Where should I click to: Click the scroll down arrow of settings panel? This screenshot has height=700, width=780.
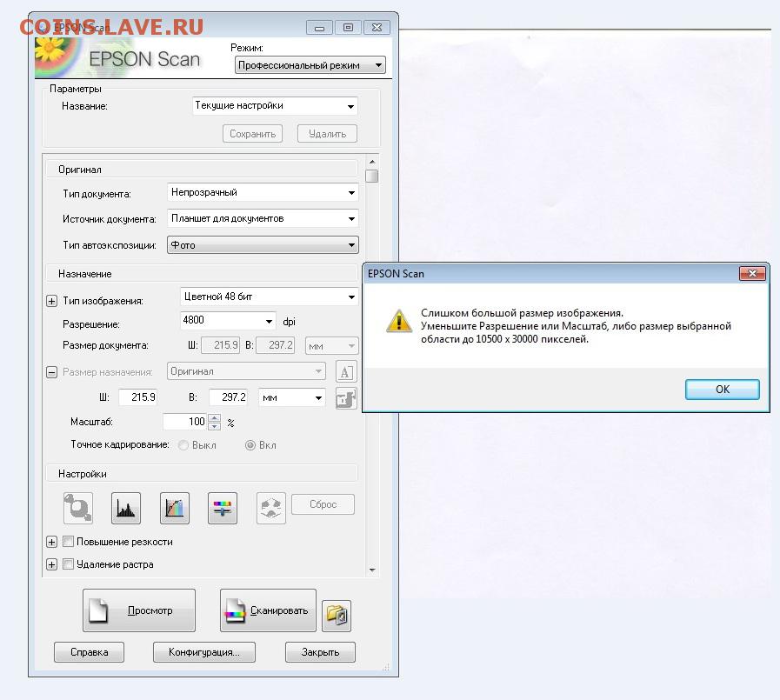(x=372, y=570)
